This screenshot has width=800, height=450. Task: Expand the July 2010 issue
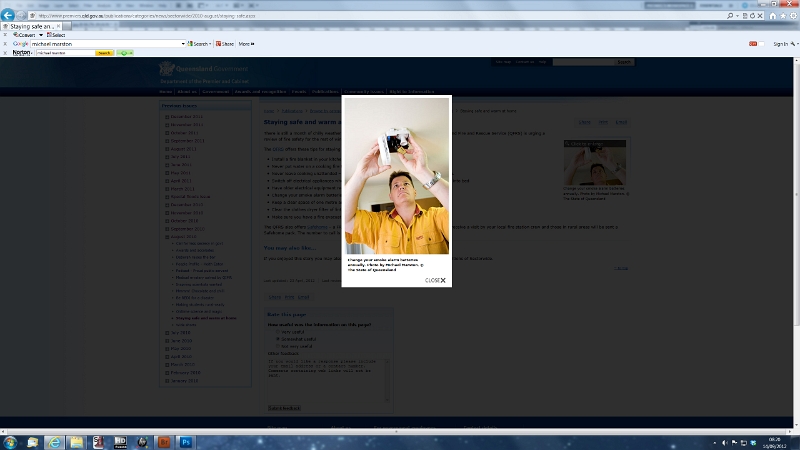[167, 333]
